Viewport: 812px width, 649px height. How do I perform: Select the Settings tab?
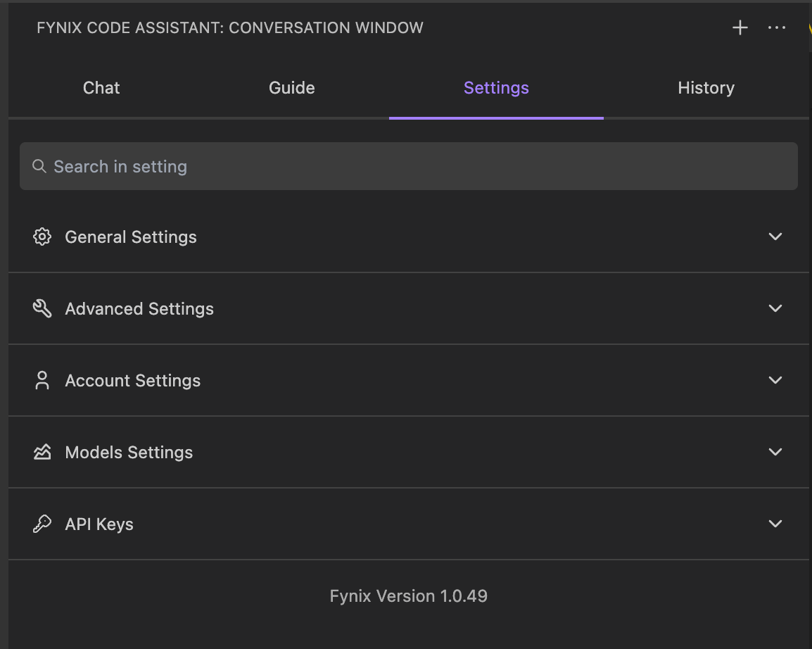[496, 87]
